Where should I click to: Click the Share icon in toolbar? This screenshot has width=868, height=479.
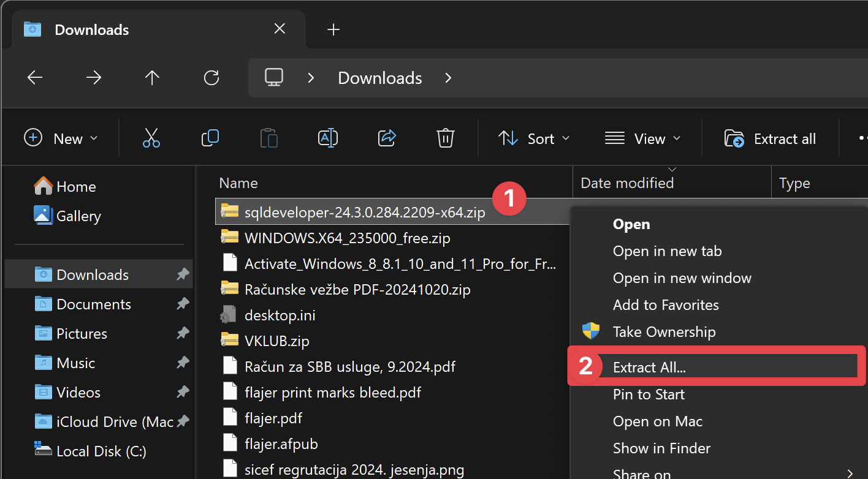click(x=387, y=138)
